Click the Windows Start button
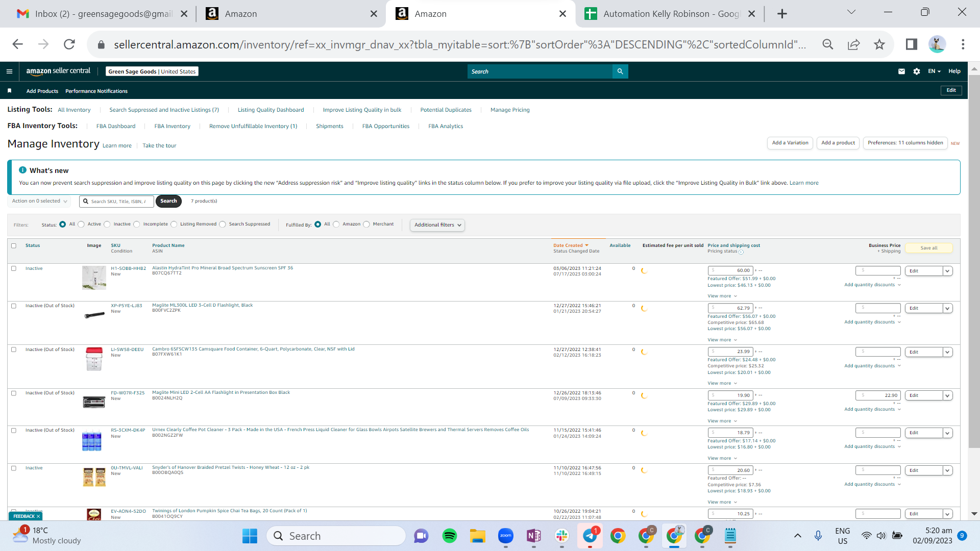This screenshot has height=551, width=980. click(250, 536)
